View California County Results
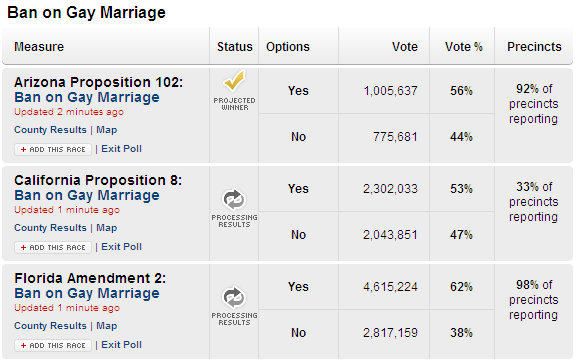The width and height of the screenshot is (576, 362). tap(50, 228)
